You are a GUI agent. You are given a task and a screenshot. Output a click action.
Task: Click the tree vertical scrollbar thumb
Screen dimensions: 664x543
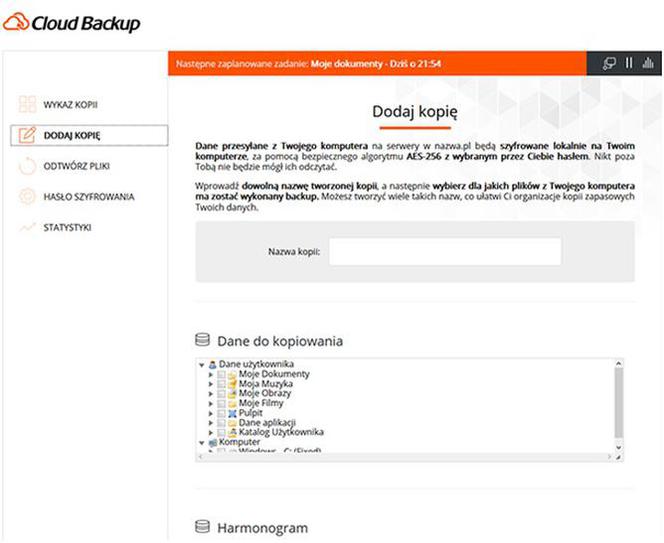pyautogui.click(x=619, y=403)
